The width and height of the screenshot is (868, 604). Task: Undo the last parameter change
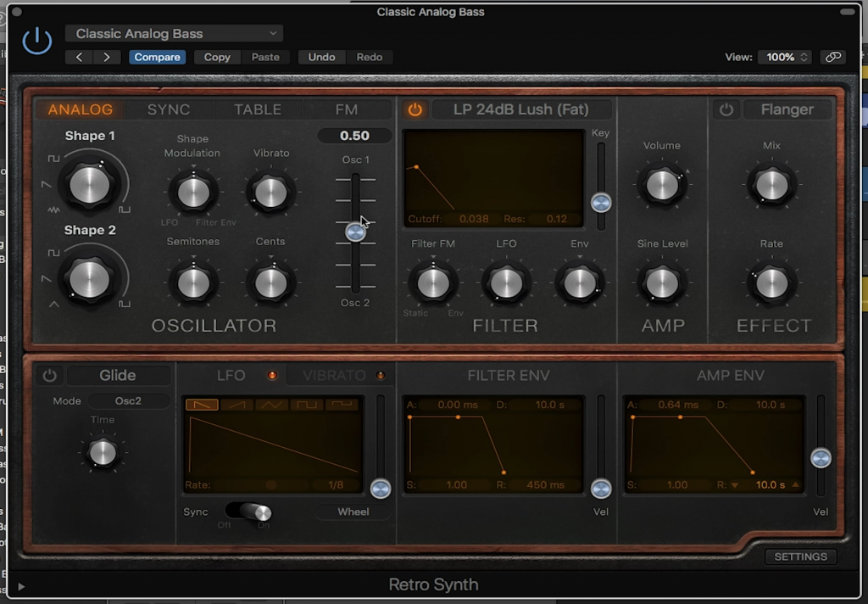(321, 57)
